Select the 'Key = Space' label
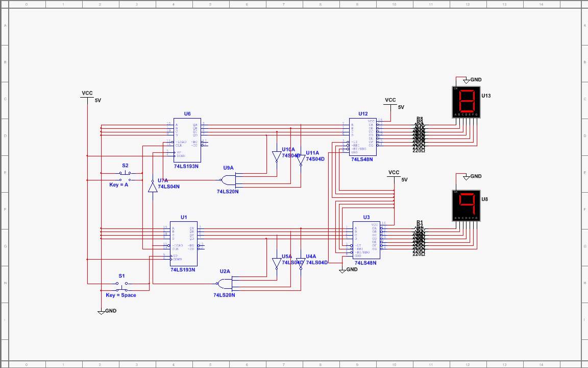588x368 pixels. tap(121, 295)
